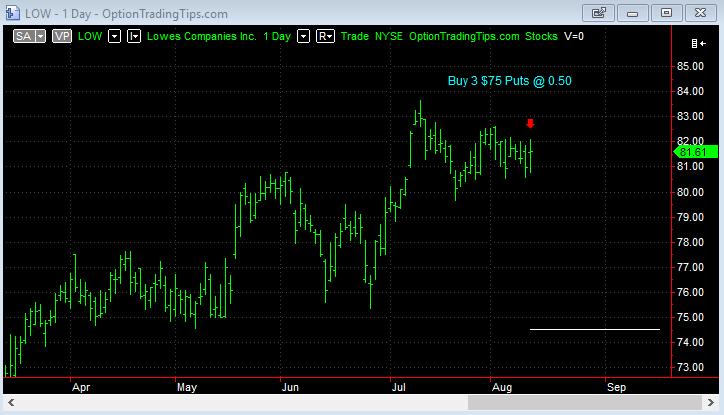The width and height of the screenshot is (724, 415).
Task: Maximize the LOW chart window
Action: pyautogui.click(x=666, y=12)
